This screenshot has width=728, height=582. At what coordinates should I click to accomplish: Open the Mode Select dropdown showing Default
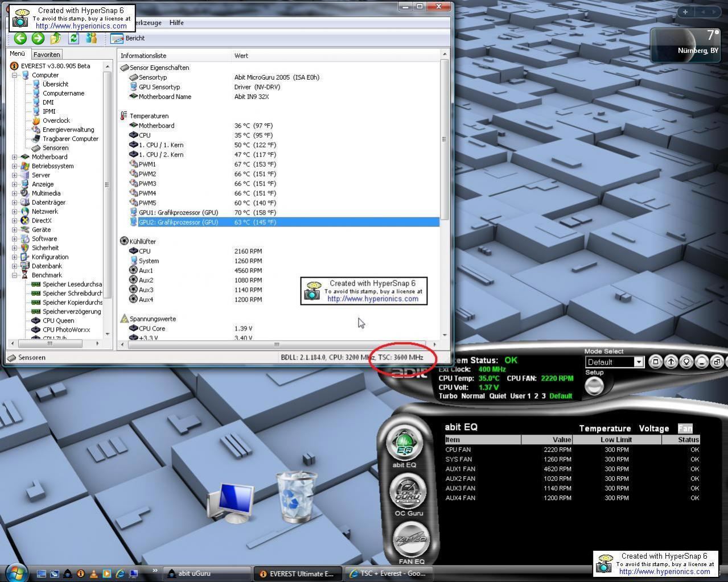coord(614,362)
